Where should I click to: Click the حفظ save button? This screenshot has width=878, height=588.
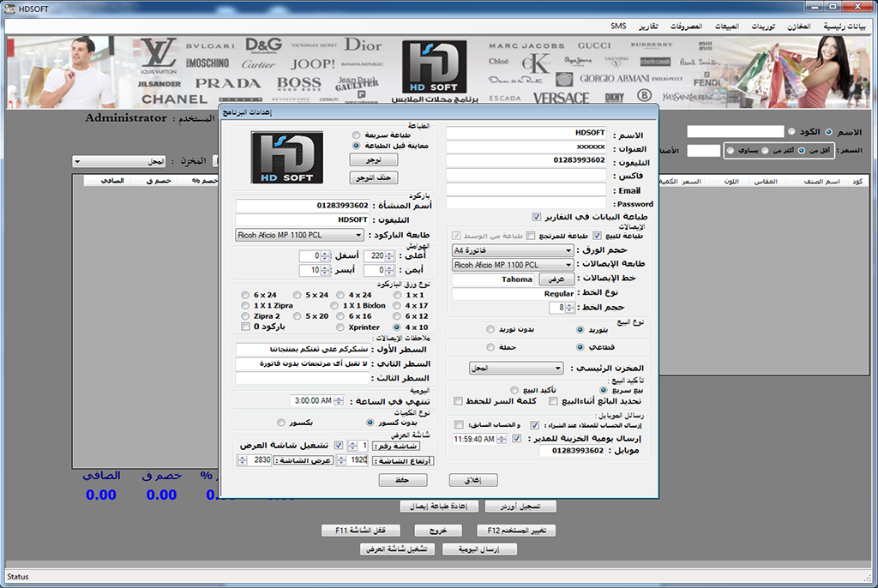pos(403,481)
